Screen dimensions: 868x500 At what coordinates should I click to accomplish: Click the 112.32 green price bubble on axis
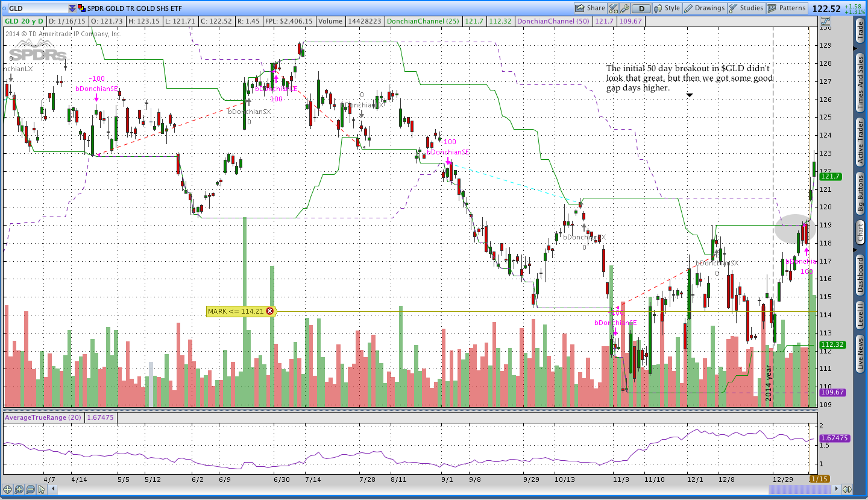831,344
